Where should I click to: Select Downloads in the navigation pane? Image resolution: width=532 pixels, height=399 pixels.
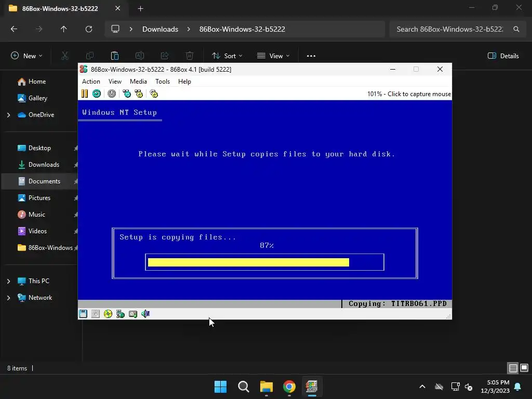(38, 165)
